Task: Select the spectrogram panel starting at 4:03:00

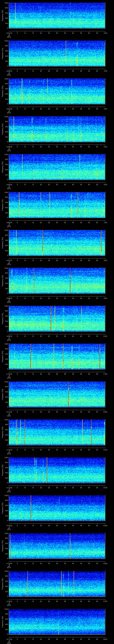Action: 57,91
